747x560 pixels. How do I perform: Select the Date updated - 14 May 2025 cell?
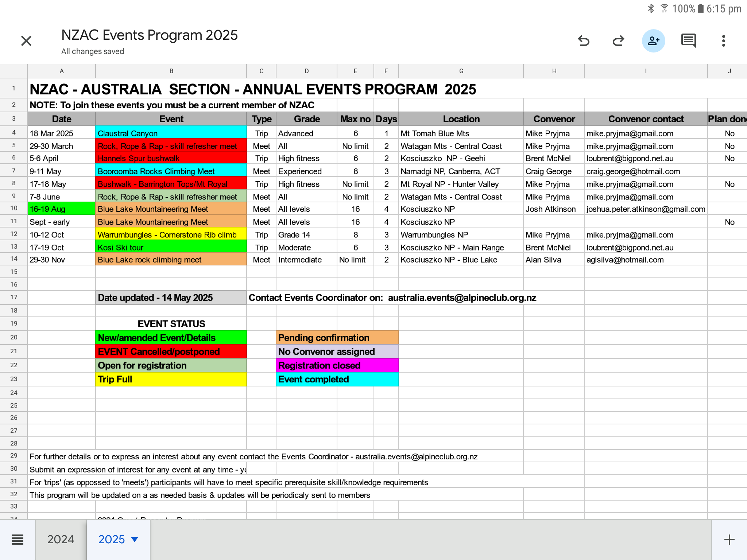tap(171, 297)
